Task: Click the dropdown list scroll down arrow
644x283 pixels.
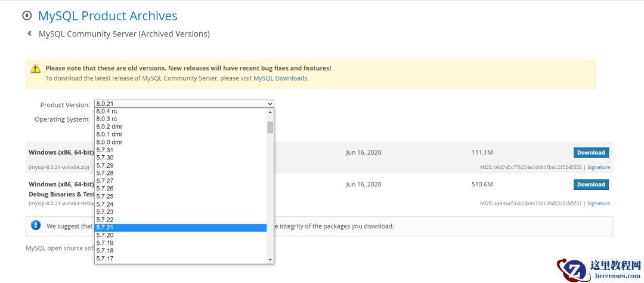Action: (x=270, y=260)
